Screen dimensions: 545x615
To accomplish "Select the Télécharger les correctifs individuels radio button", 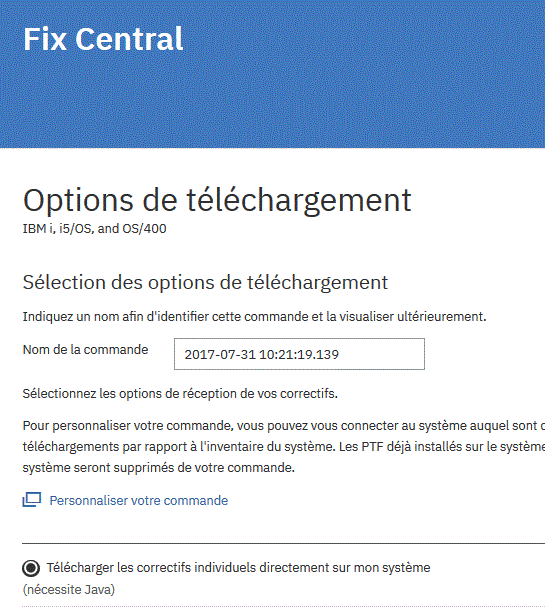I will pyautogui.click(x=31, y=568).
